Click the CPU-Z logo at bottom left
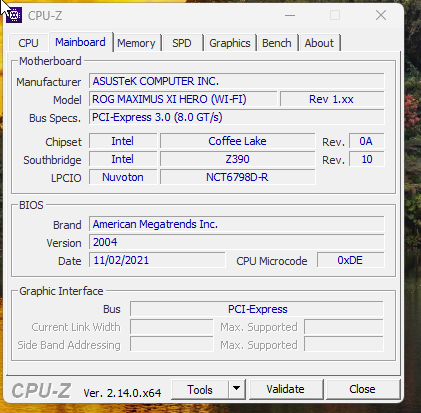Viewport: 421px width, 413px height. tap(41, 390)
